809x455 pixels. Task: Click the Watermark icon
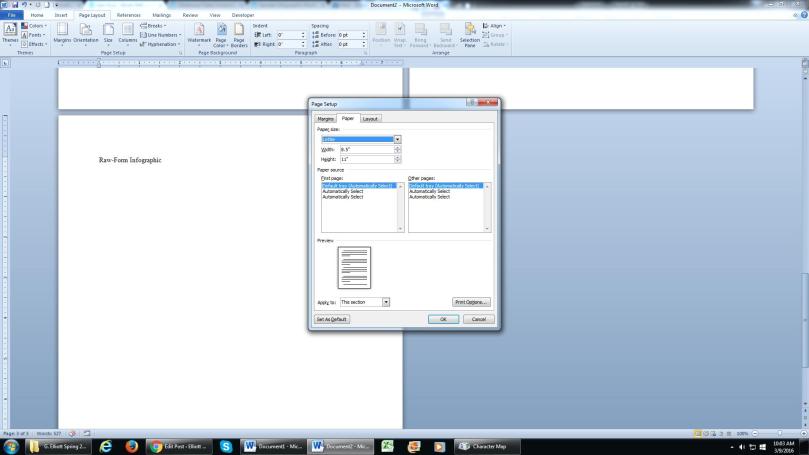pyautogui.click(x=199, y=33)
